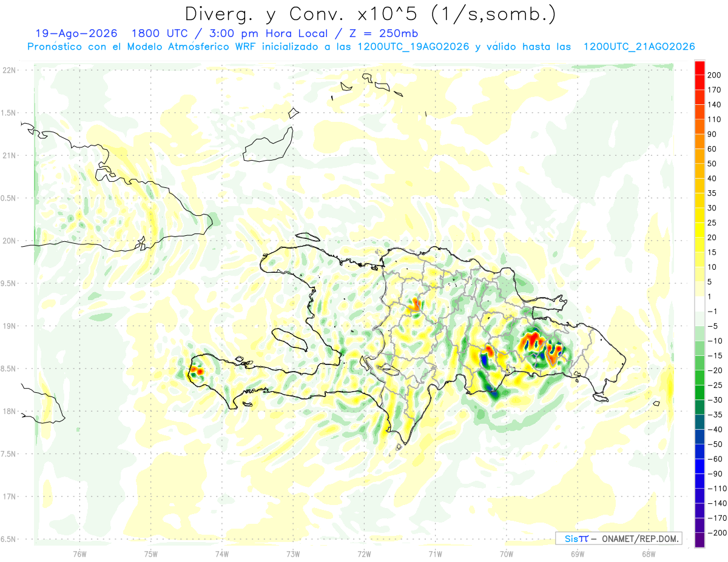
Task: Click the legend value 170
Action: (714, 90)
